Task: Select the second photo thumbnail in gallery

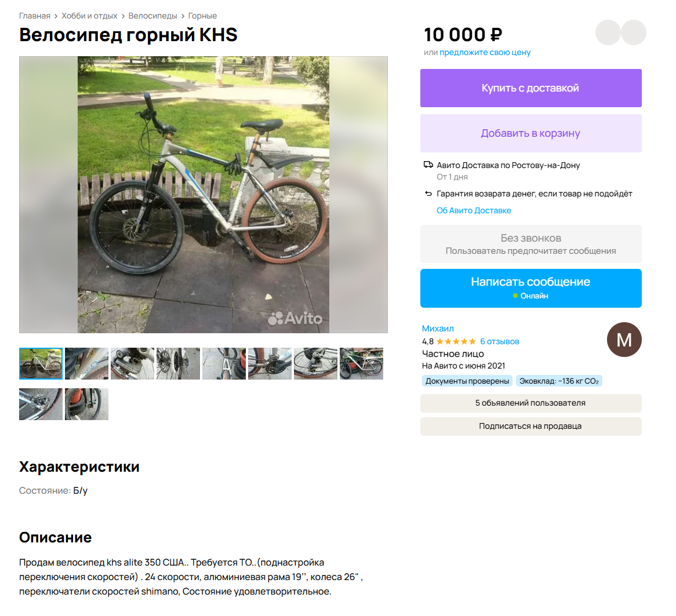Action: (86, 363)
